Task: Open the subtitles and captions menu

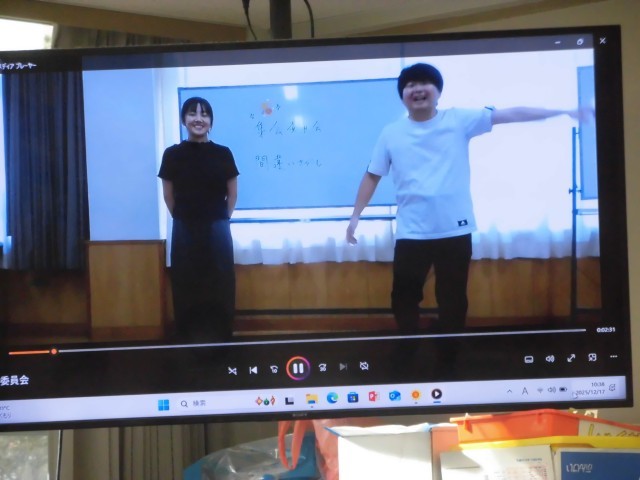Action: pos(529,358)
